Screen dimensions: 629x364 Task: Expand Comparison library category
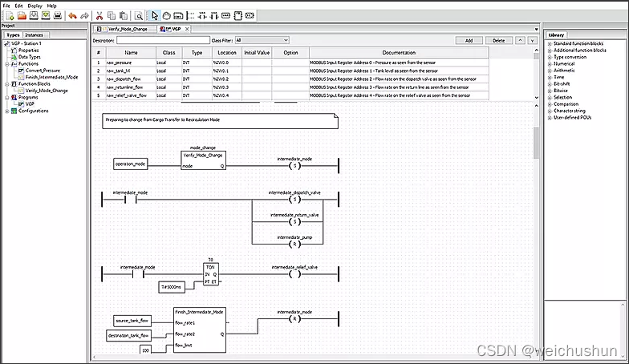(550, 104)
